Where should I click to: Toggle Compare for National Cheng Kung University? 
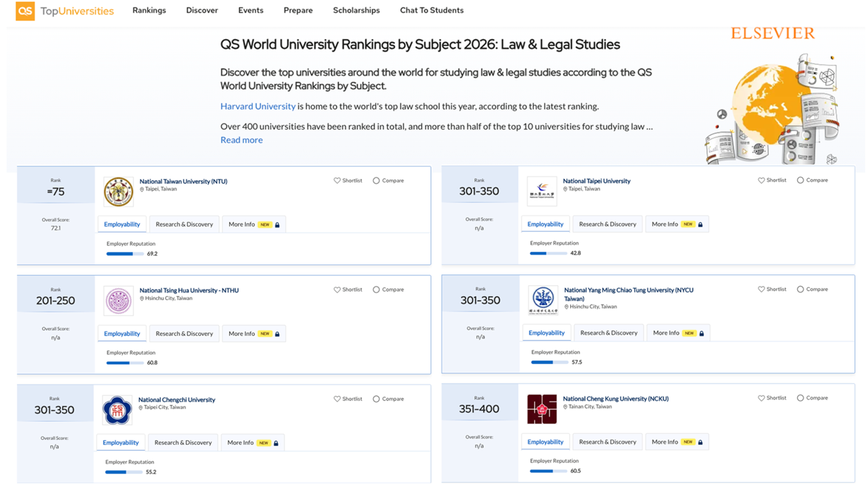(800, 398)
